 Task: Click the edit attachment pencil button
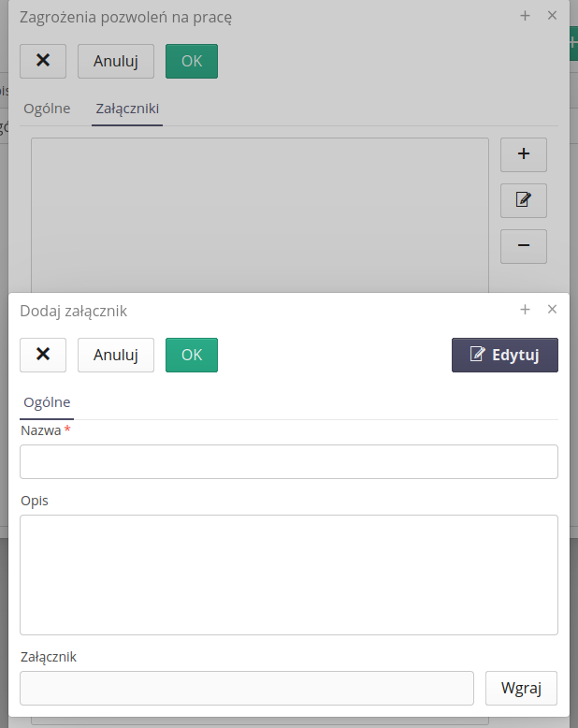(x=524, y=200)
